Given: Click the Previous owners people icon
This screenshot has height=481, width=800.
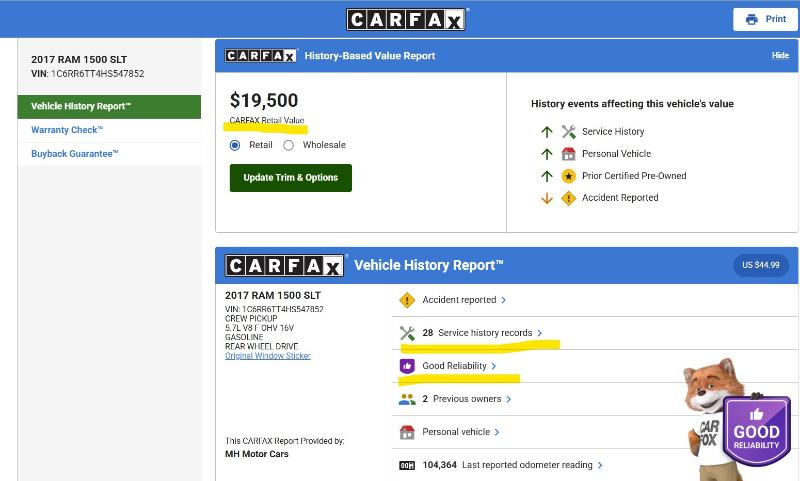Looking at the screenshot, I should [407, 399].
